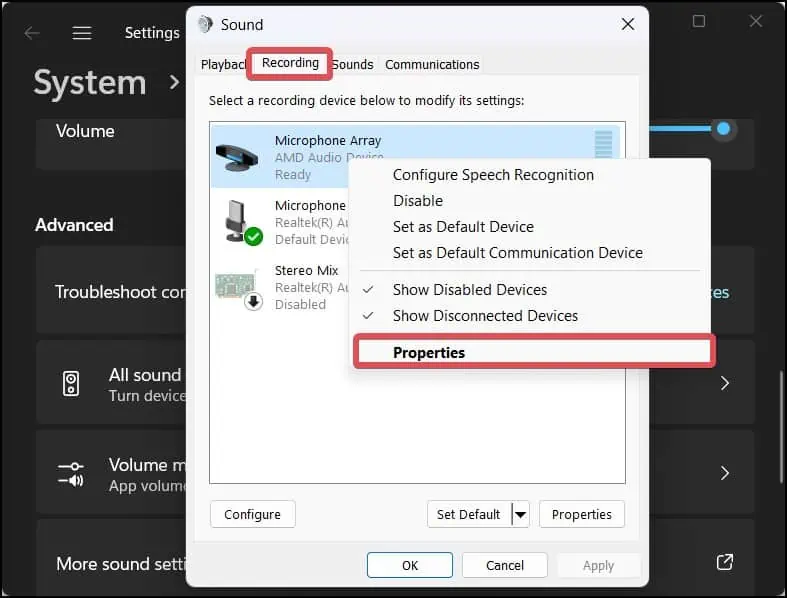
Task: Choose Set as Default Device menu entry
Action: click(463, 227)
